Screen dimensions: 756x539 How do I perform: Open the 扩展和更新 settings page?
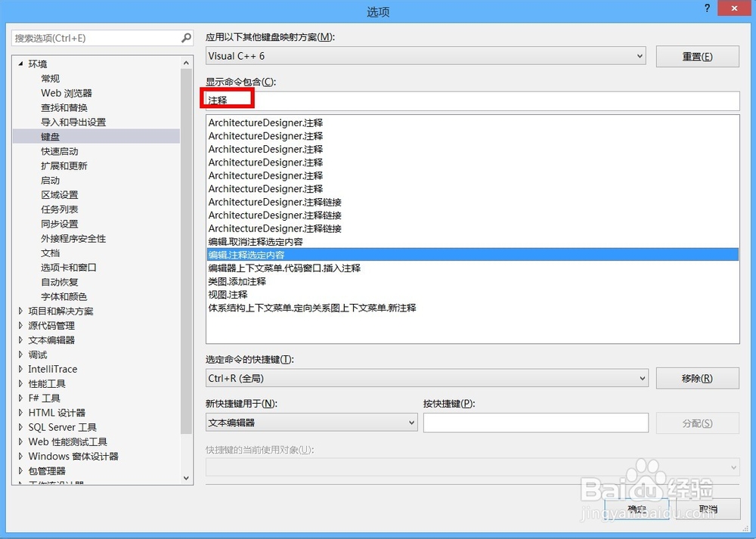[64, 166]
